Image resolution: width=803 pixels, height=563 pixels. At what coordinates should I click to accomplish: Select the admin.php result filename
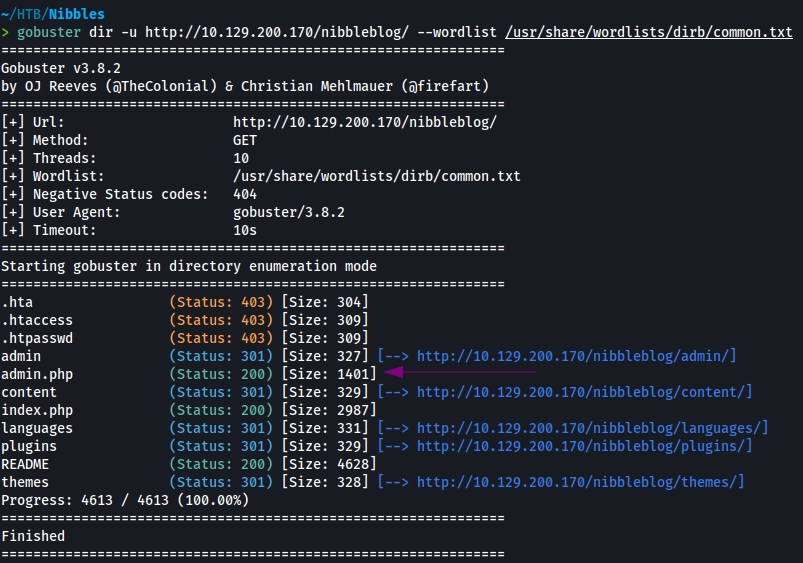pyautogui.click(x=37, y=374)
